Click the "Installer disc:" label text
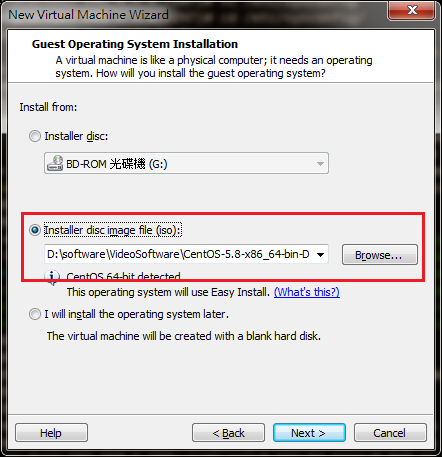The width and height of the screenshot is (442, 457). [76, 136]
